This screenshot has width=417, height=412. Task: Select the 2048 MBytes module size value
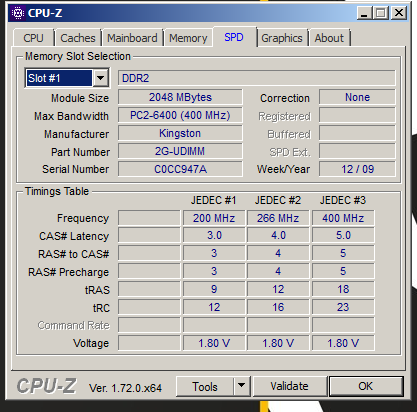coord(180,97)
